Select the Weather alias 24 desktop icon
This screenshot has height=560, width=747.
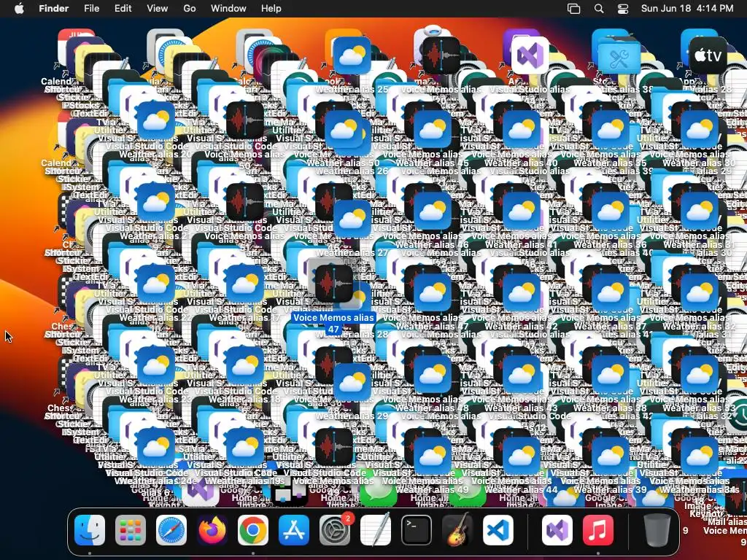[156, 447]
